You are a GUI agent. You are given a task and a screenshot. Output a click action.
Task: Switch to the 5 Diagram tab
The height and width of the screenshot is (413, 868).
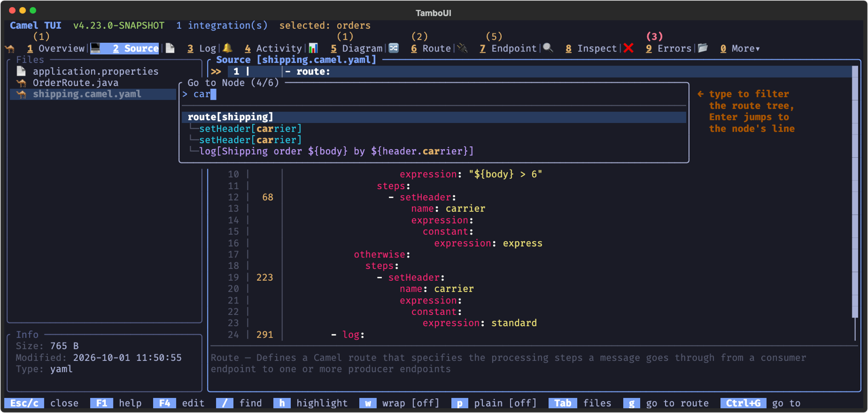click(x=356, y=49)
